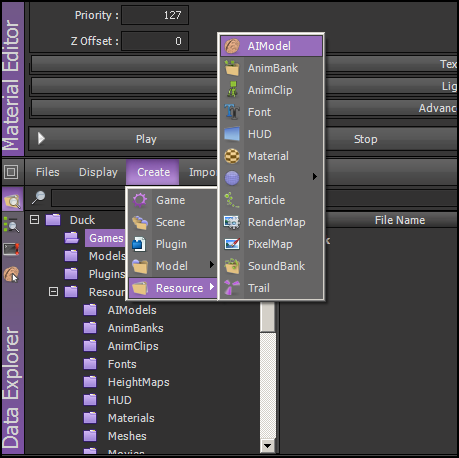Open the Model submenu in Create
This screenshot has width=459, height=458.
point(173,266)
